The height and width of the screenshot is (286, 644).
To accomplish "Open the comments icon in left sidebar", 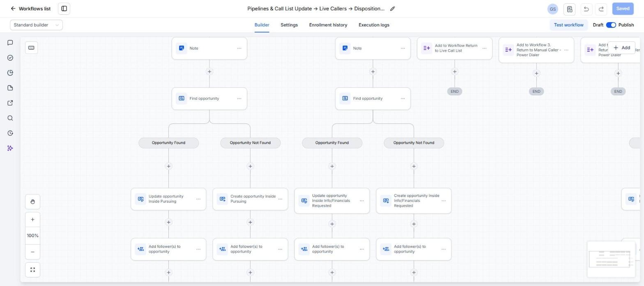I will 10,43.
